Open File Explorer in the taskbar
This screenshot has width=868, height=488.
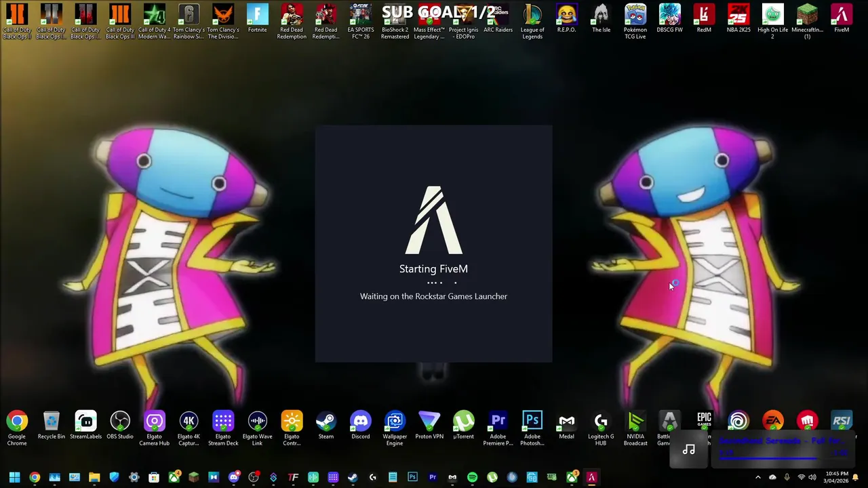[94, 477]
